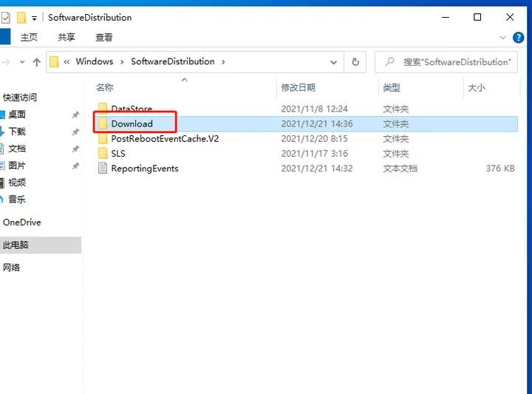Screen dimensions: 532x394
Task: Open 图片 in the navigation pane
Action: click(17, 166)
